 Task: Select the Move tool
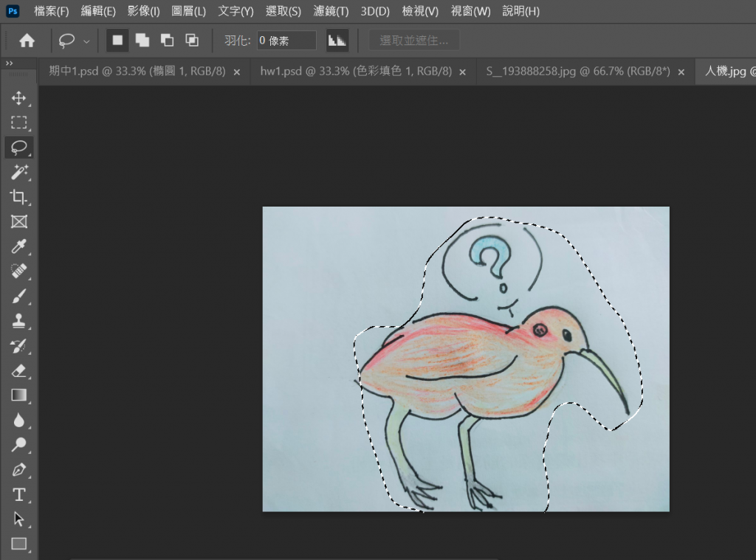[19, 98]
